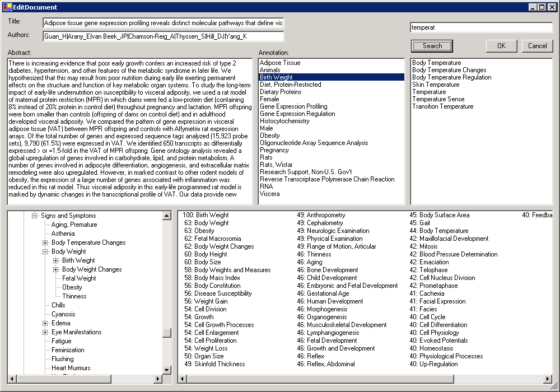This screenshot has width=560, height=392.
Task: Select Thinness in the tree
Action: coord(74,296)
